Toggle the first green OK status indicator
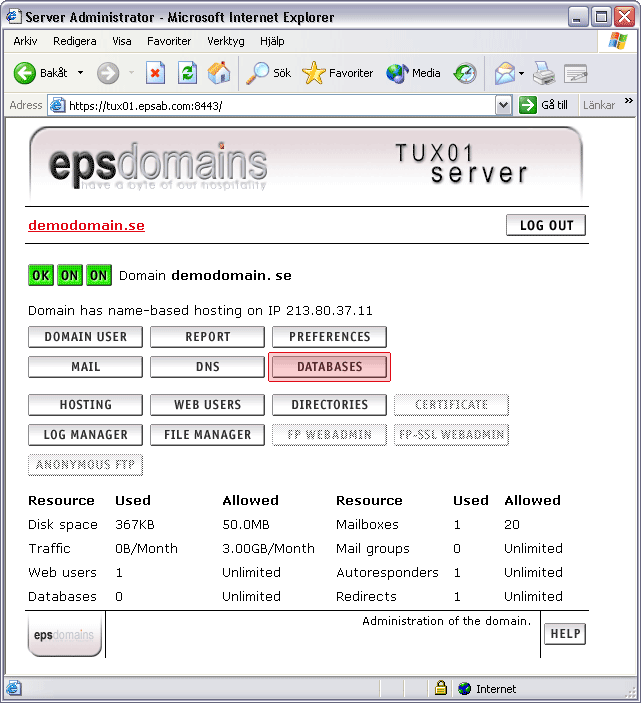641x703 pixels. tap(41, 275)
